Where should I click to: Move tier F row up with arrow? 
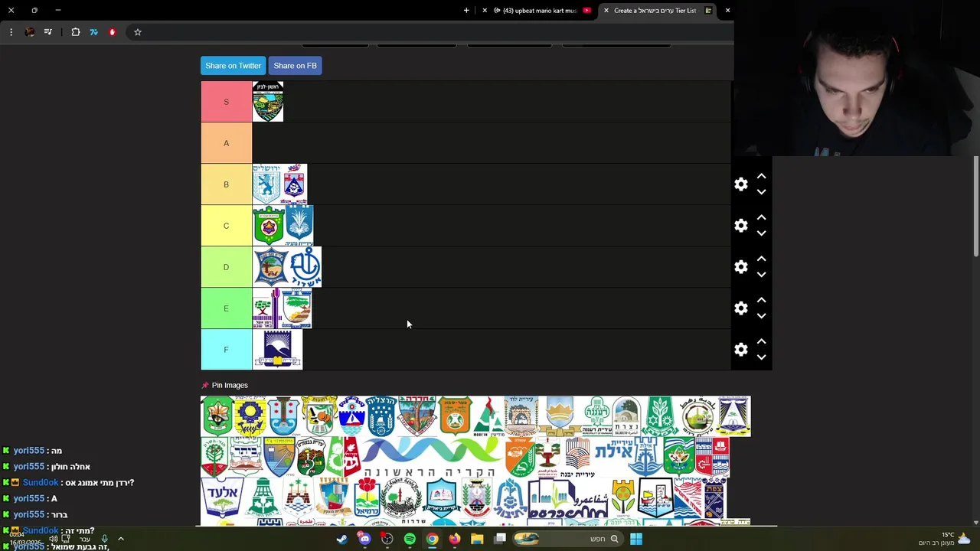761,341
